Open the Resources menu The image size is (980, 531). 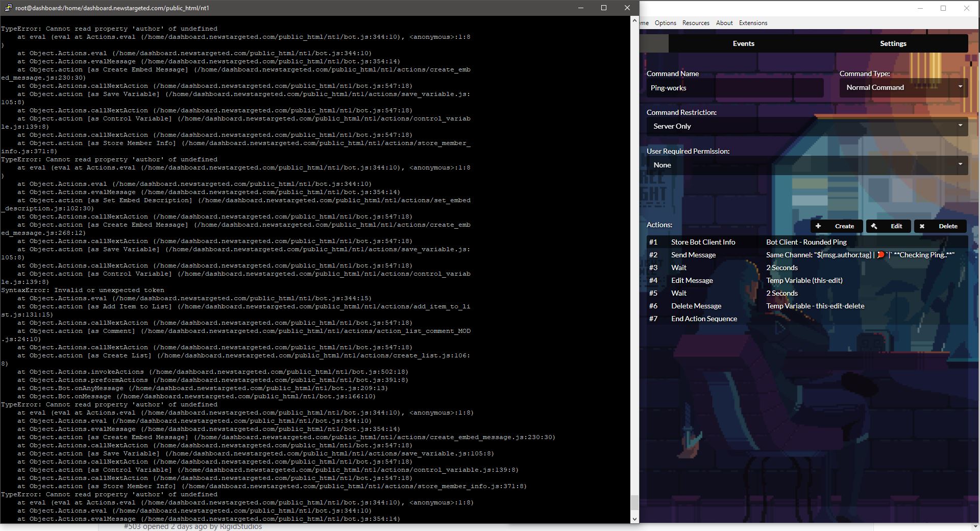(x=696, y=22)
